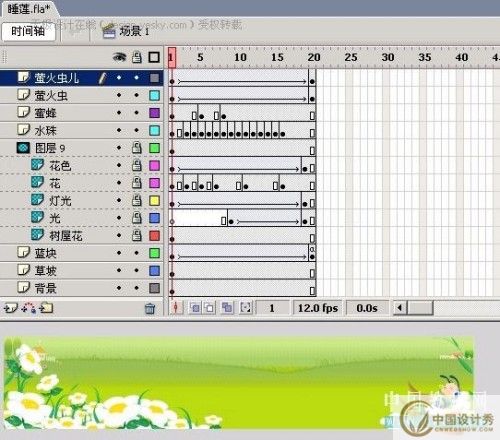Toggle visibility dot of the 蜜蜂 layer
The height and width of the screenshot is (440, 500).
119,113
